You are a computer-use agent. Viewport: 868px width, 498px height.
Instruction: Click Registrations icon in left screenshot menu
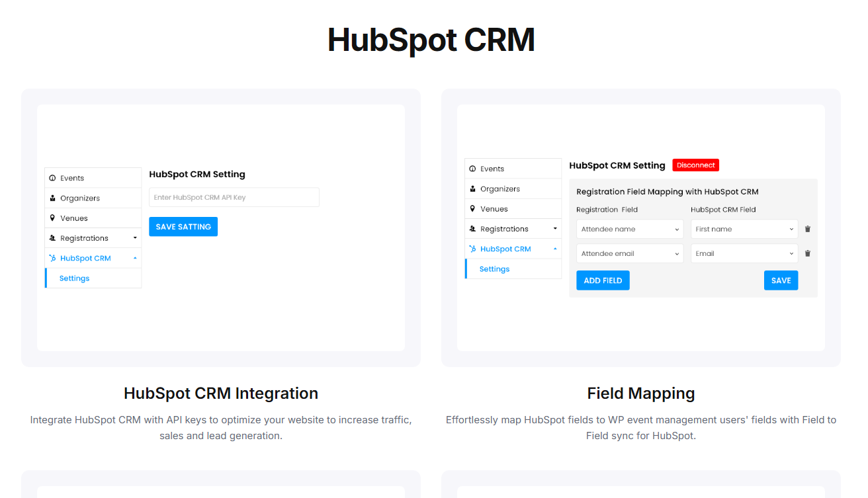52,238
